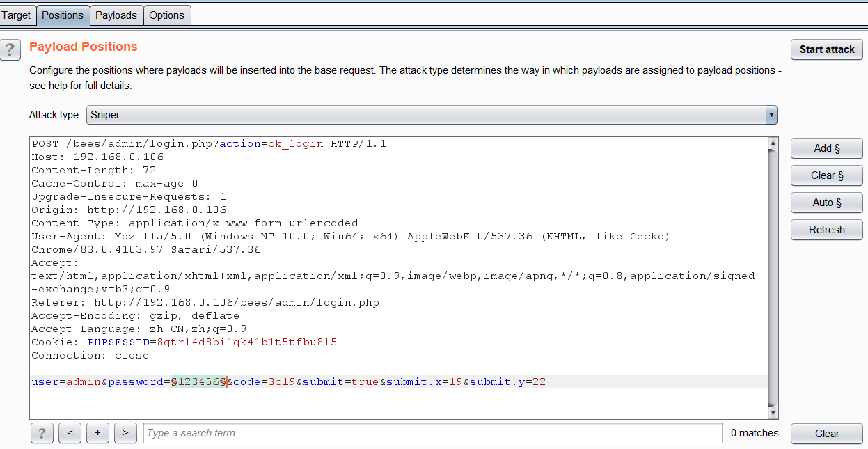Add a payload marker §
Viewport: 868px width, 449px height.
[x=827, y=148]
